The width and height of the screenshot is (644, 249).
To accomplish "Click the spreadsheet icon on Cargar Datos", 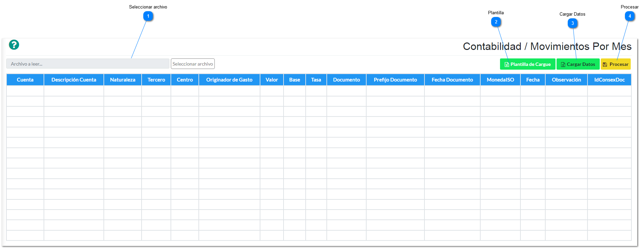I will [x=563, y=65].
